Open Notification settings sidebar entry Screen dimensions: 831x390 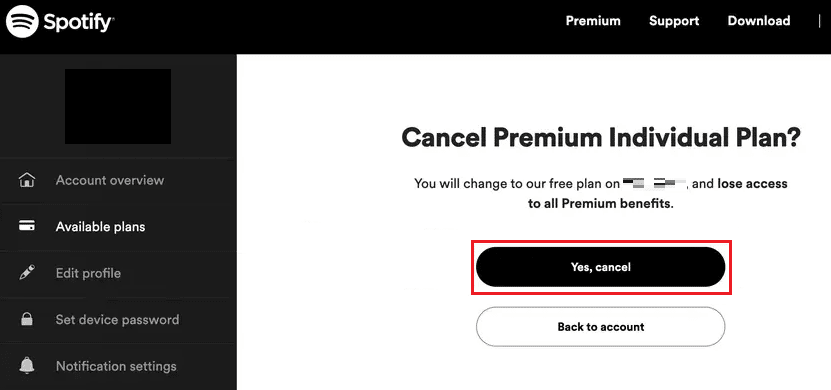point(116,366)
